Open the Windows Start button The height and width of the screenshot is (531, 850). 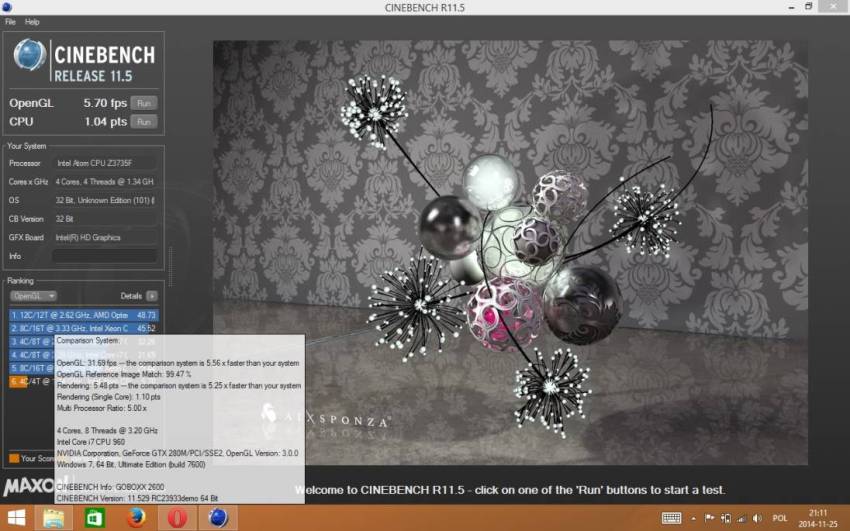pyautogui.click(x=16, y=518)
